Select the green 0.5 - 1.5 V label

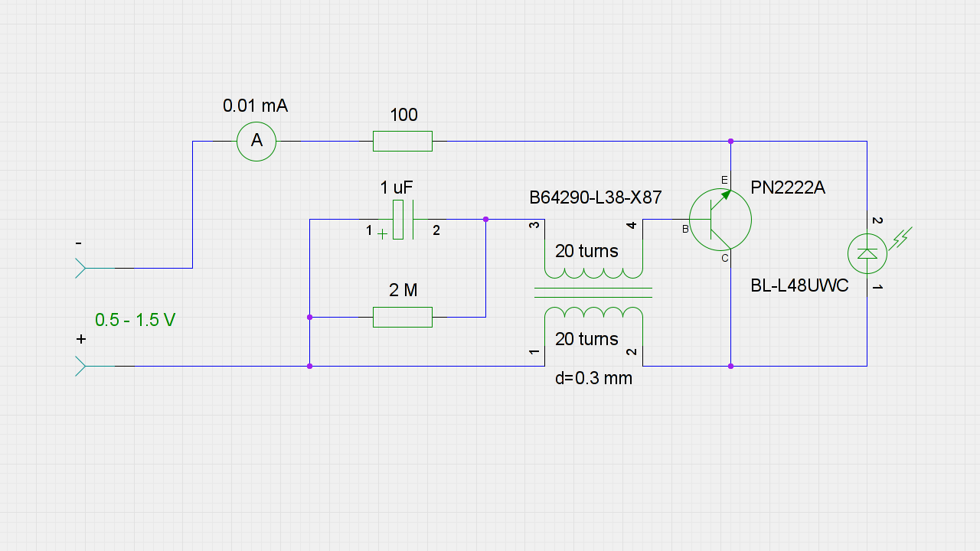pos(136,320)
